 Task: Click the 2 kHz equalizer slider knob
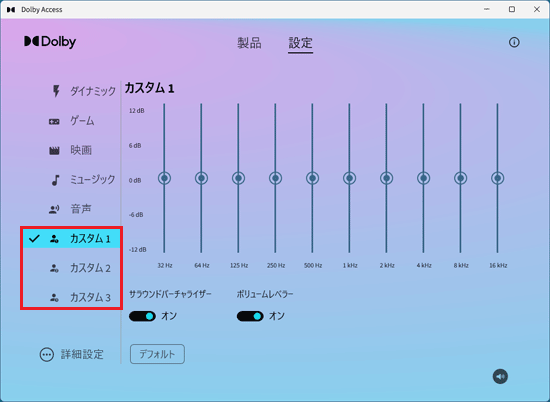click(x=387, y=178)
